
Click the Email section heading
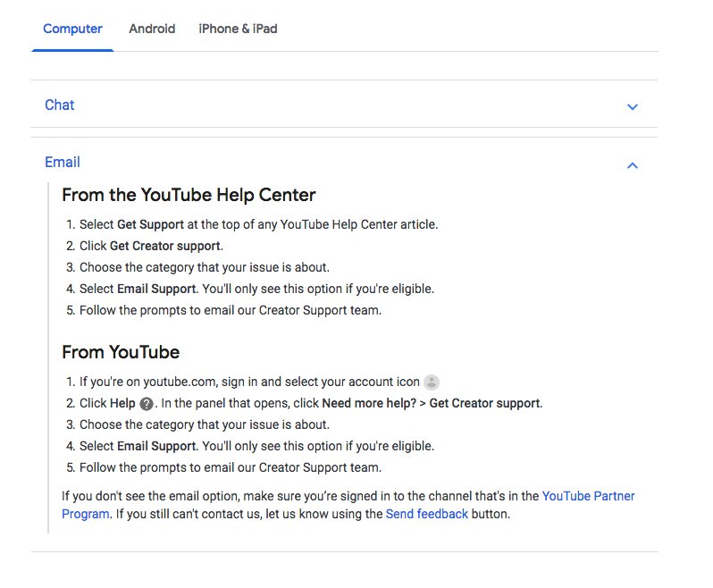[x=63, y=163]
